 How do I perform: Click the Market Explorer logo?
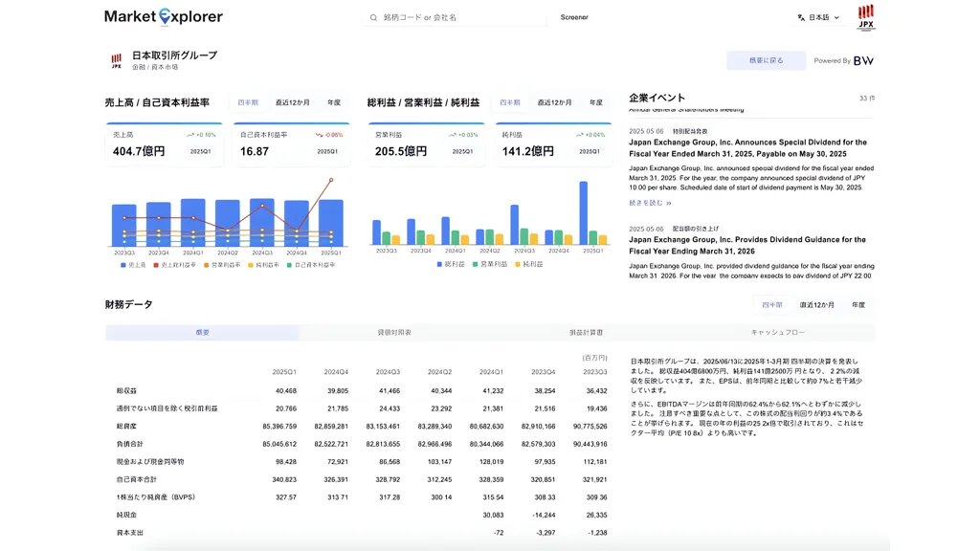(163, 17)
